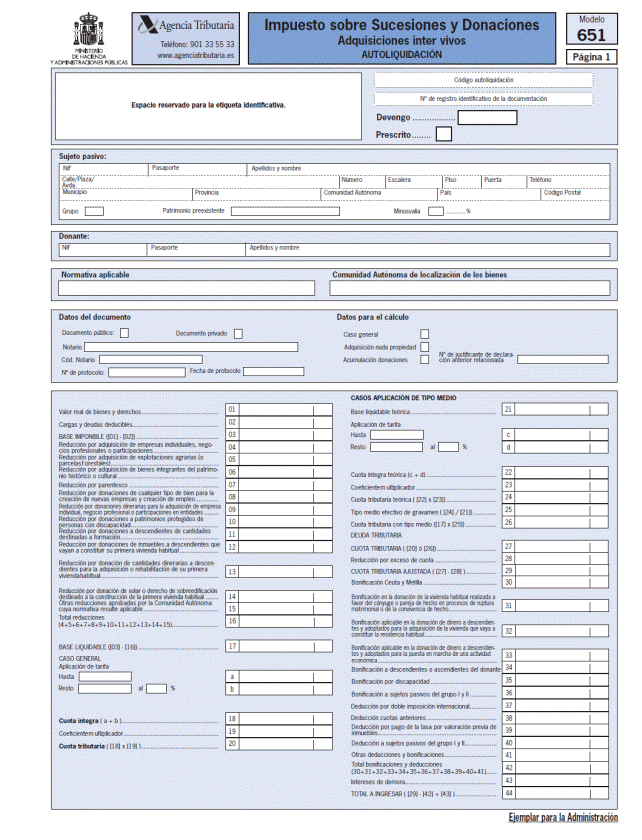642x840 pixels.
Task: Click the Nº de protocolo field
Action: pos(147,372)
